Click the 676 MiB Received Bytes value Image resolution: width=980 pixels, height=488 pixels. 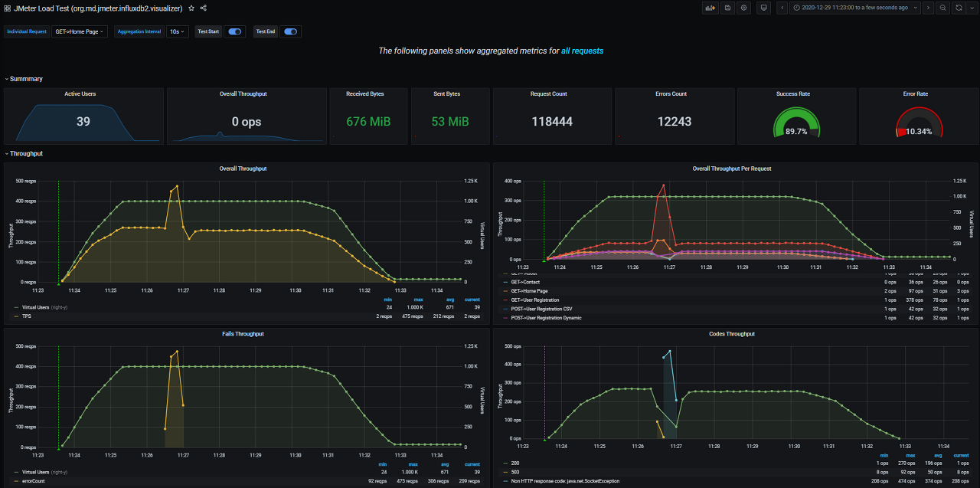[367, 122]
